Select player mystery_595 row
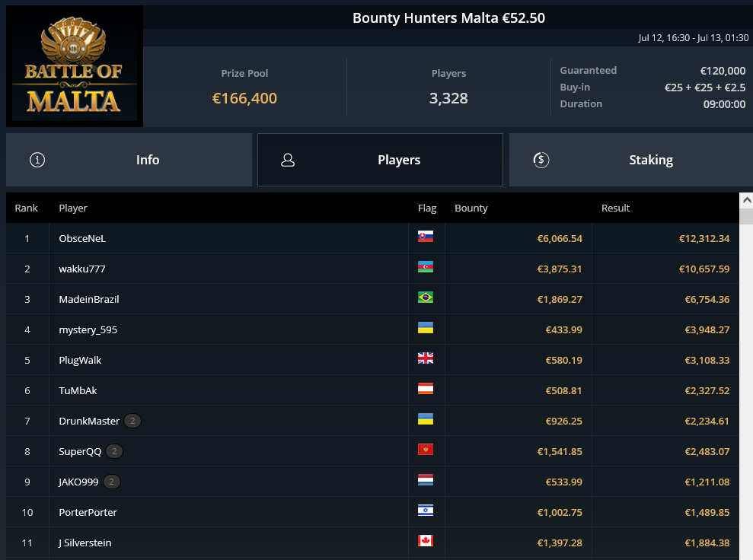This screenshot has height=560, width=753. (x=372, y=329)
